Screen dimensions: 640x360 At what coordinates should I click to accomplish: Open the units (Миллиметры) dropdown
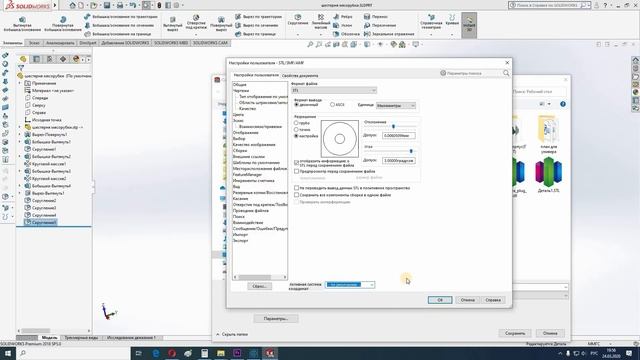click(x=396, y=106)
